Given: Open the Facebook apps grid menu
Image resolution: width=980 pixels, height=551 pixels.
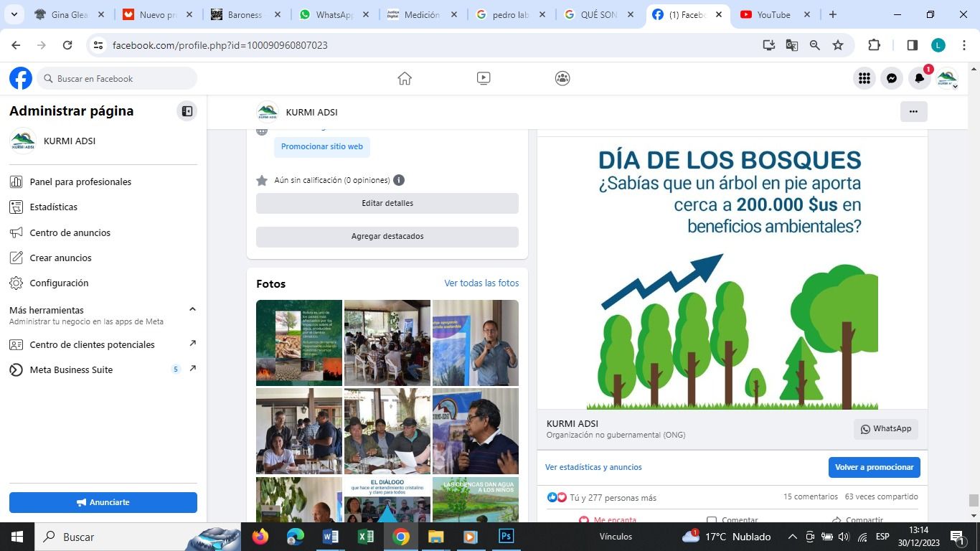Looking at the screenshot, I should (864, 78).
